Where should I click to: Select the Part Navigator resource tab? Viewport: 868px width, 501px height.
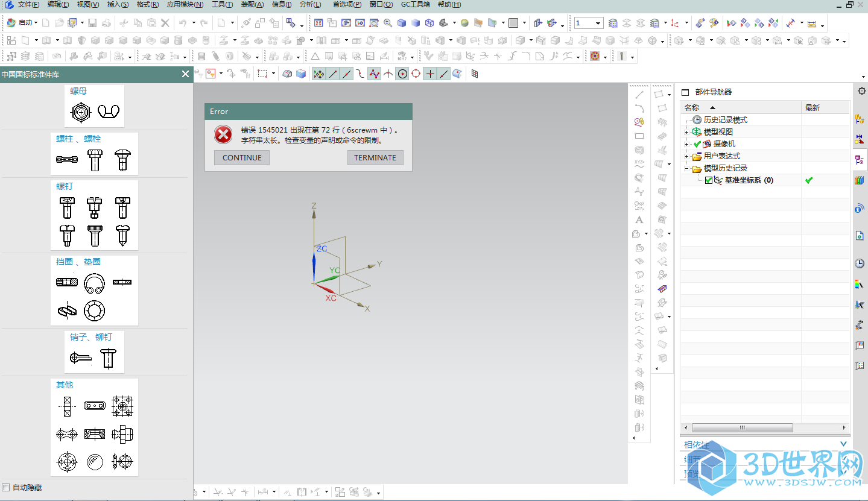[860, 160]
